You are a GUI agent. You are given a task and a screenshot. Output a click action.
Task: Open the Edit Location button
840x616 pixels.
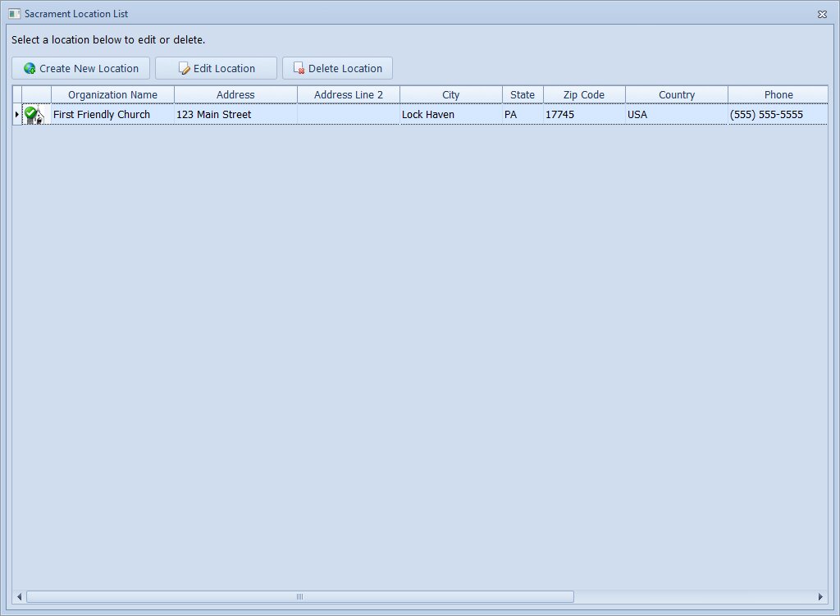216,69
